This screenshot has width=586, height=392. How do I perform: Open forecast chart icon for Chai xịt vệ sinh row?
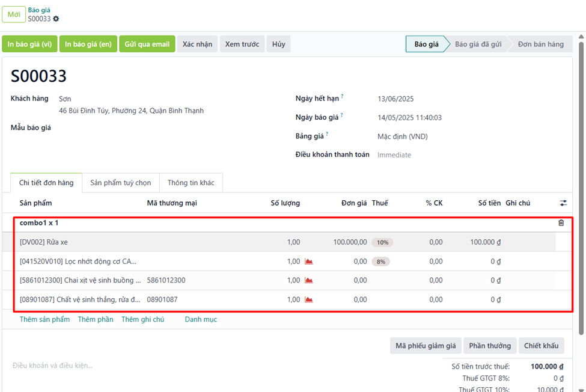coord(309,280)
